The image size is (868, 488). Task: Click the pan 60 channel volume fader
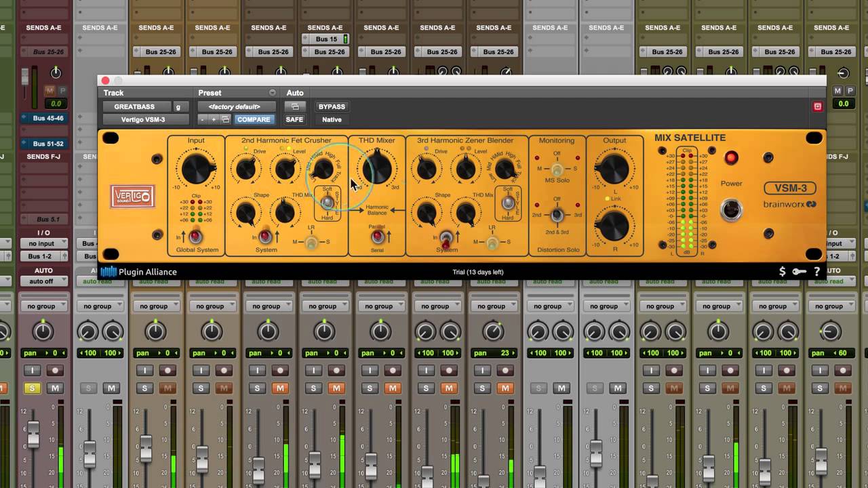tap(821, 463)
